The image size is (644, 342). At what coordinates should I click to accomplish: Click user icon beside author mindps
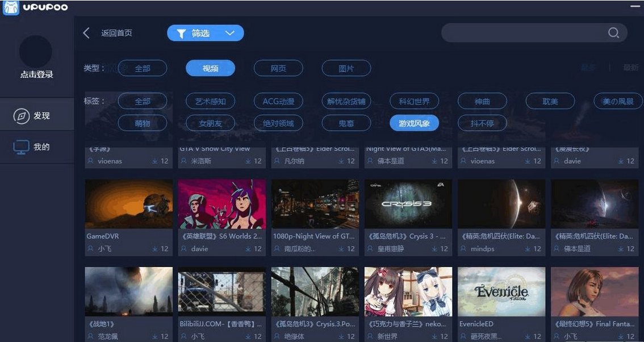click(x=463, y=249)
